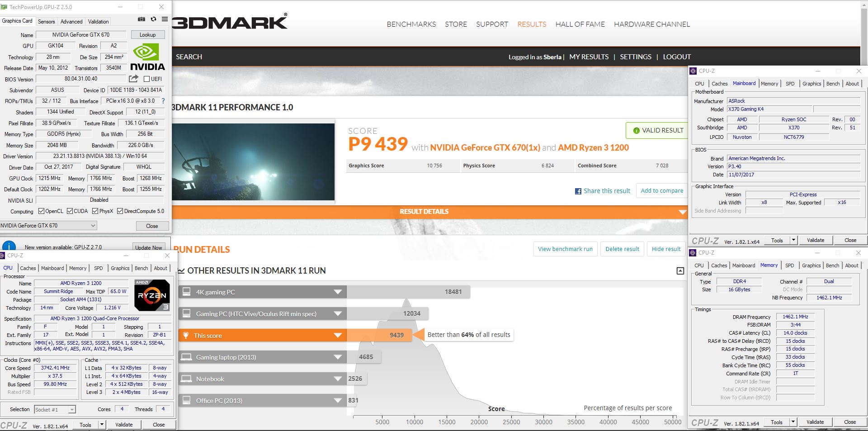Click the Delete result button
The height and width of the screenshot is (431, 868).
(622, 249)
